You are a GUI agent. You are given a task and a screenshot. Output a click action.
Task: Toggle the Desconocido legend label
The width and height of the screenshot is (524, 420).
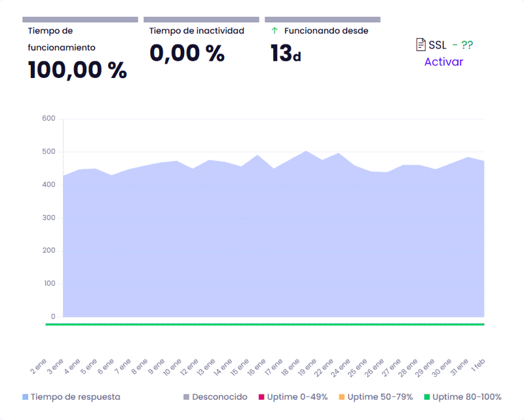[x=219, y=397]
